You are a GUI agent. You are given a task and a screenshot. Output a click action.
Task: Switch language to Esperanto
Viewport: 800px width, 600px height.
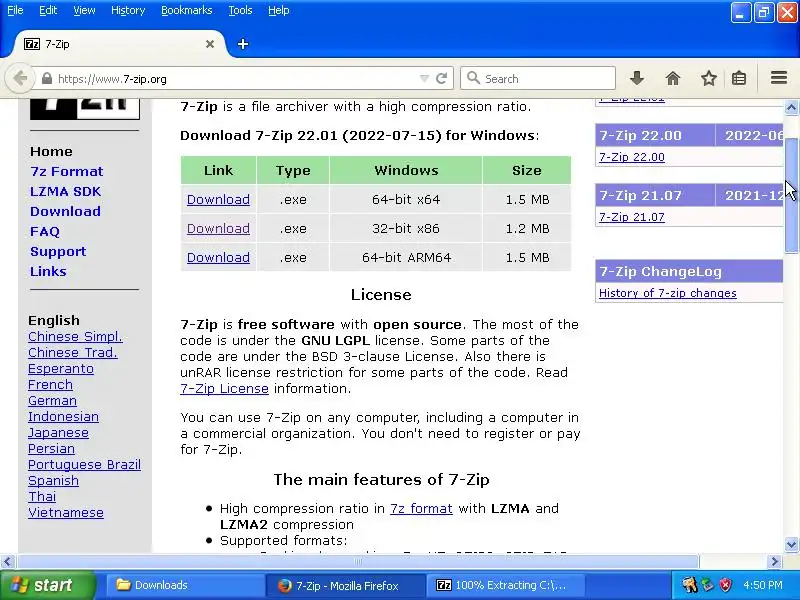tap(61, 369)
